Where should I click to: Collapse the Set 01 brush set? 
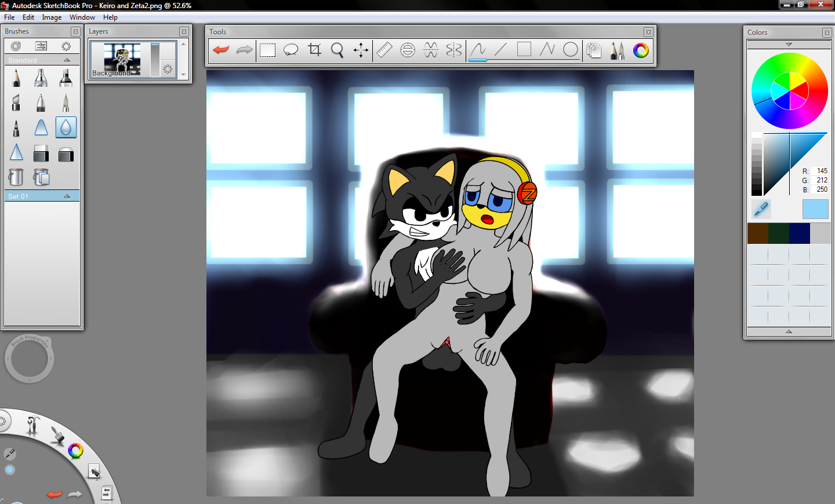[x=67, y=196]
